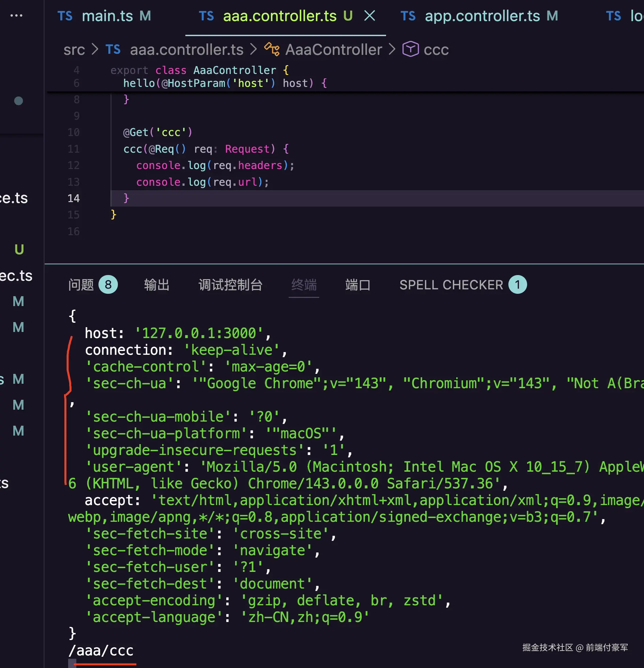
Task: Open the more actions ellipsis menu
Action: pyautogui.click(x=16, y=15)
